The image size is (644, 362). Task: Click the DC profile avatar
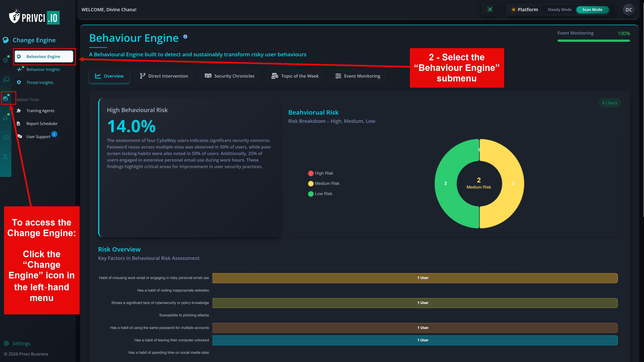(629, 10)
